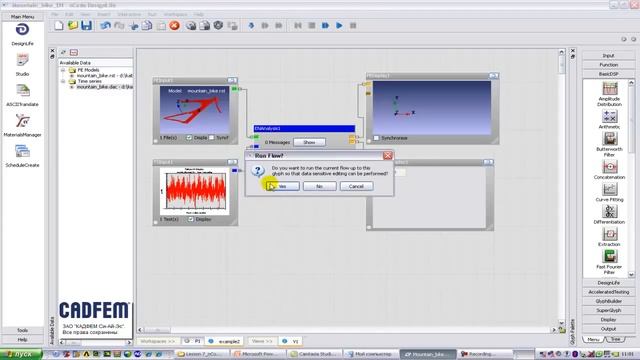Click the blue Run flow play icon
Screen dimensions: 640x360
(x=339, y=25)
